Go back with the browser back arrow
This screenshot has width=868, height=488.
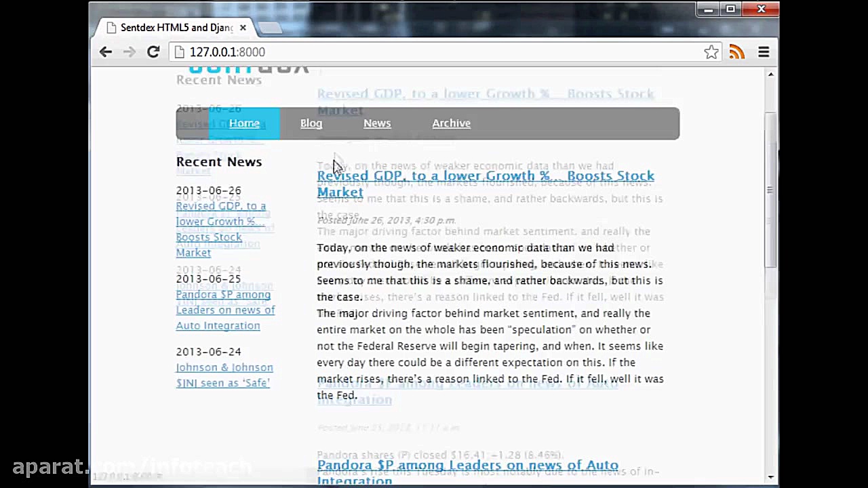(x=106, y=52)
